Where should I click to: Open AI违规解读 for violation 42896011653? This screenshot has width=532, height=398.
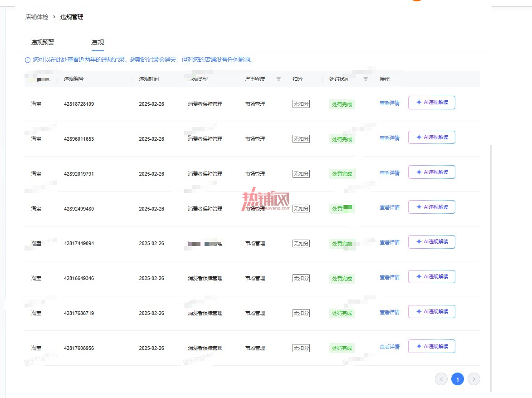click(x=432, y=137)
